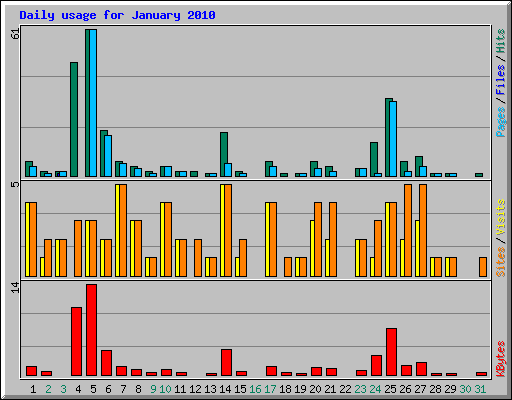Screen dimensions: 512x400
Task: Click green weekend day label 9
Action: tap(153, 389)
